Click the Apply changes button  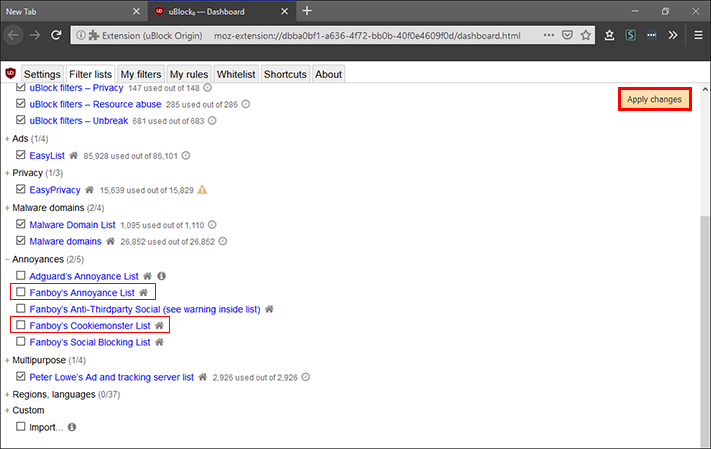tap(654, 99)
